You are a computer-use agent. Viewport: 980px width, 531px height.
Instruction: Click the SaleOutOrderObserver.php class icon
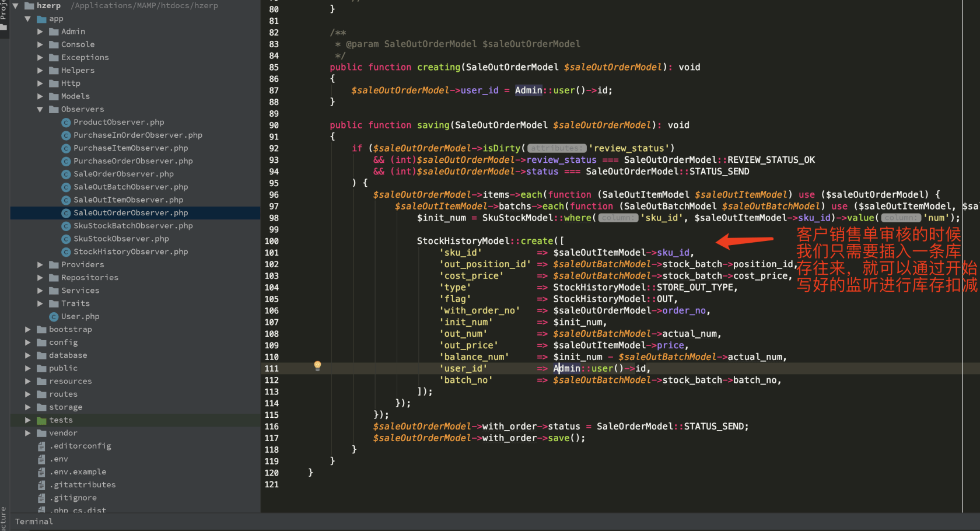point(66,213)
